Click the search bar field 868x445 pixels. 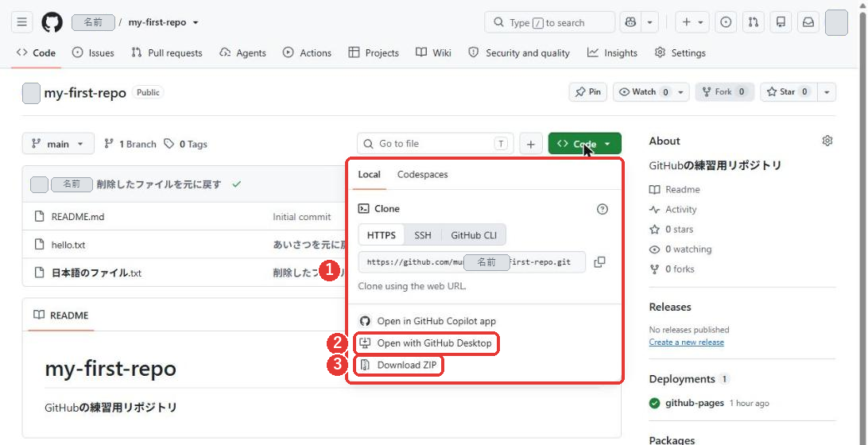pyautogui.click(x=550, y=22)
